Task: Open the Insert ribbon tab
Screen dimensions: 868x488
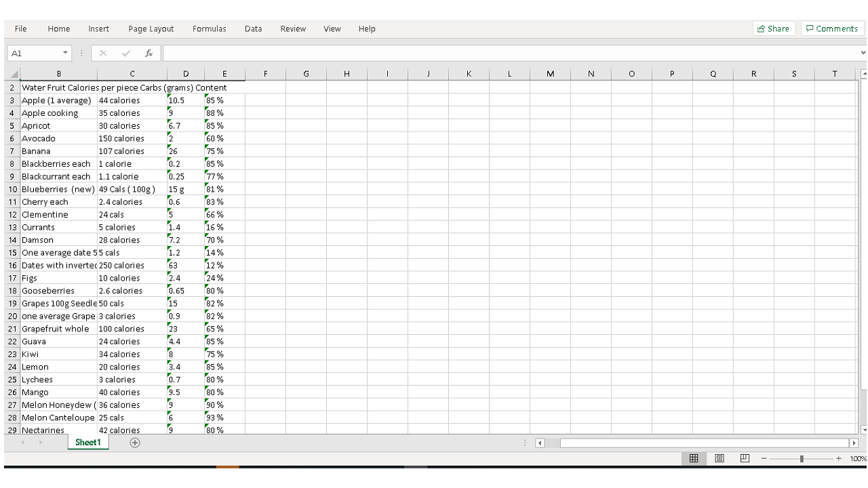Action: (x=99, y=28)
